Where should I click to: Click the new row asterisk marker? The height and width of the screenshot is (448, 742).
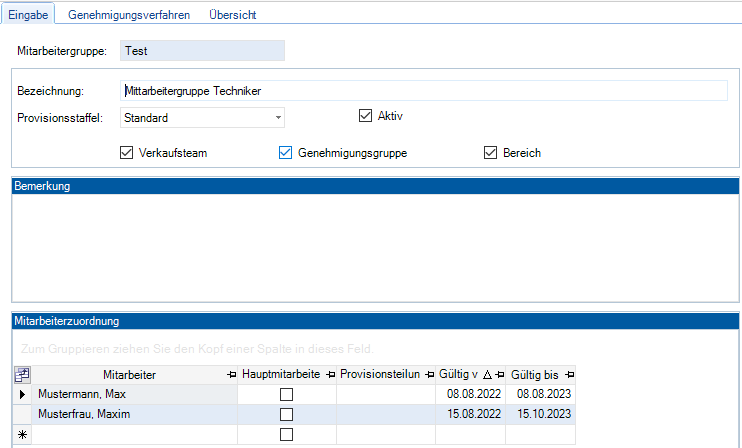tap(22, 435)
